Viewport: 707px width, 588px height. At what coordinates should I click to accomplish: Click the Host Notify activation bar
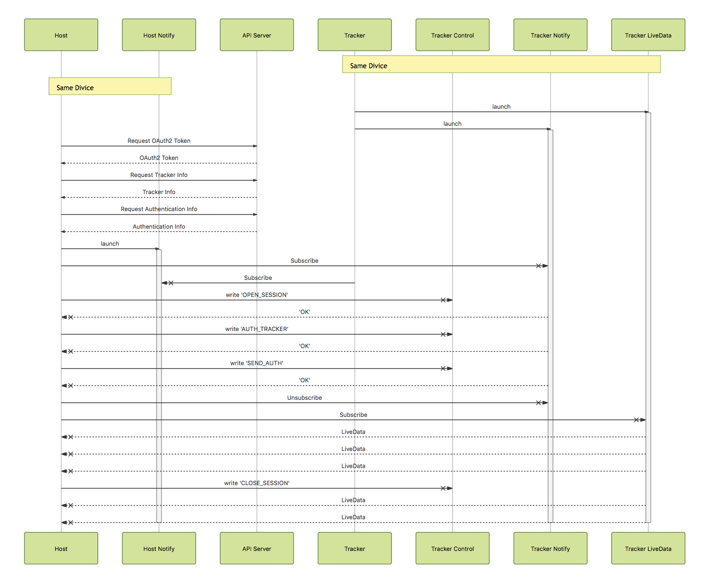(159, 386)
